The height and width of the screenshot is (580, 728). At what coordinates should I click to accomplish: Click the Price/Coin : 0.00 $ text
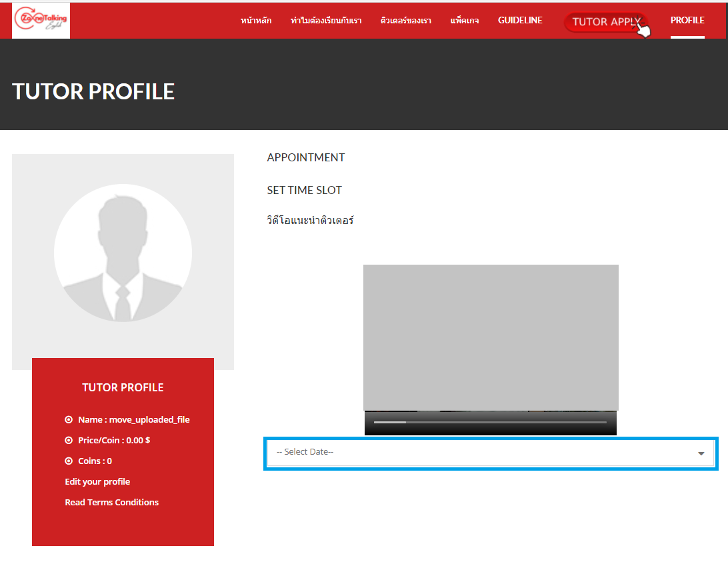[x=114, y=440]
